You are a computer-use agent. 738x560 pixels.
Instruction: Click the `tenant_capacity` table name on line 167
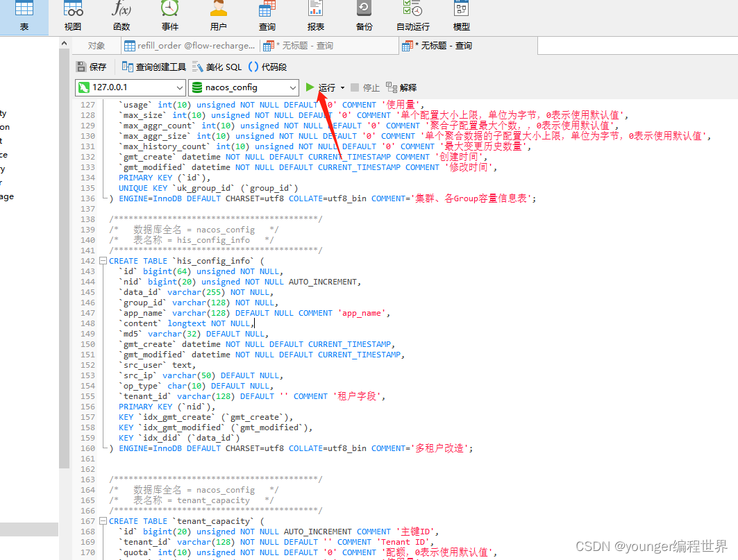(213, 521)
